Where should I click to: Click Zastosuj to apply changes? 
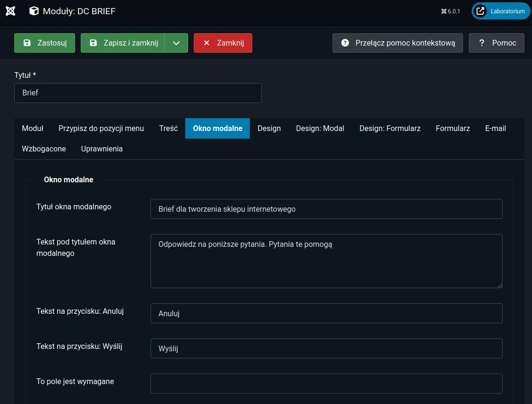click(45, 43)
